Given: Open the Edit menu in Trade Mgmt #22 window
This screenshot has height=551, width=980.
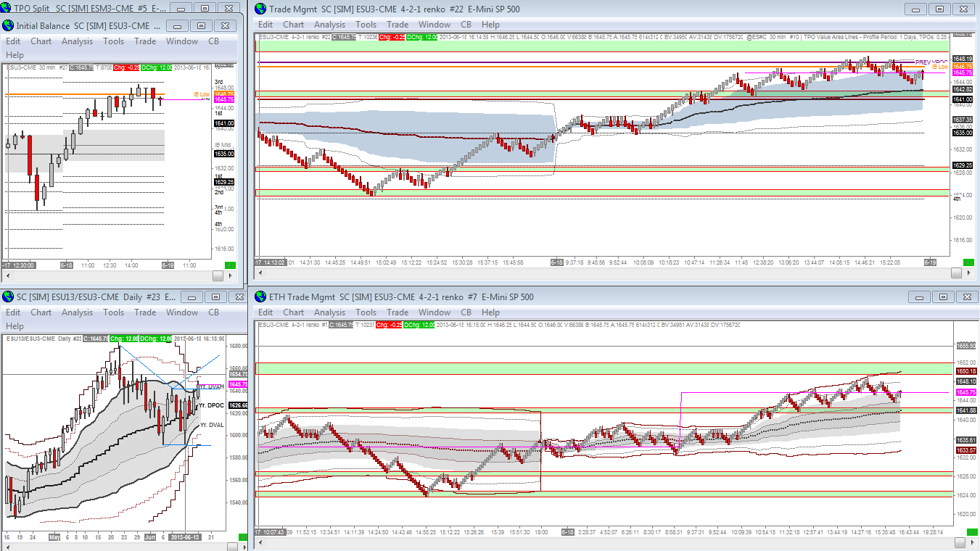Looking at the screenshot, I should click(x=265, y=25).
